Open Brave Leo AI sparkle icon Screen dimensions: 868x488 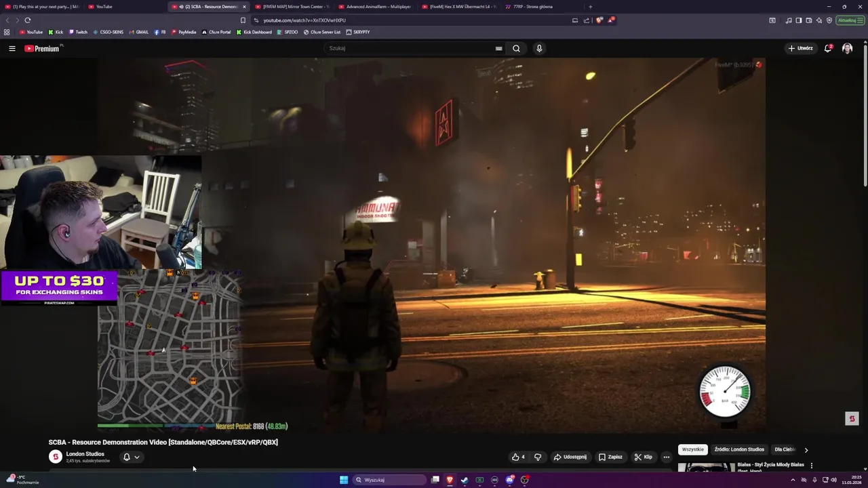pyautogui.click(x=818, y=20)
